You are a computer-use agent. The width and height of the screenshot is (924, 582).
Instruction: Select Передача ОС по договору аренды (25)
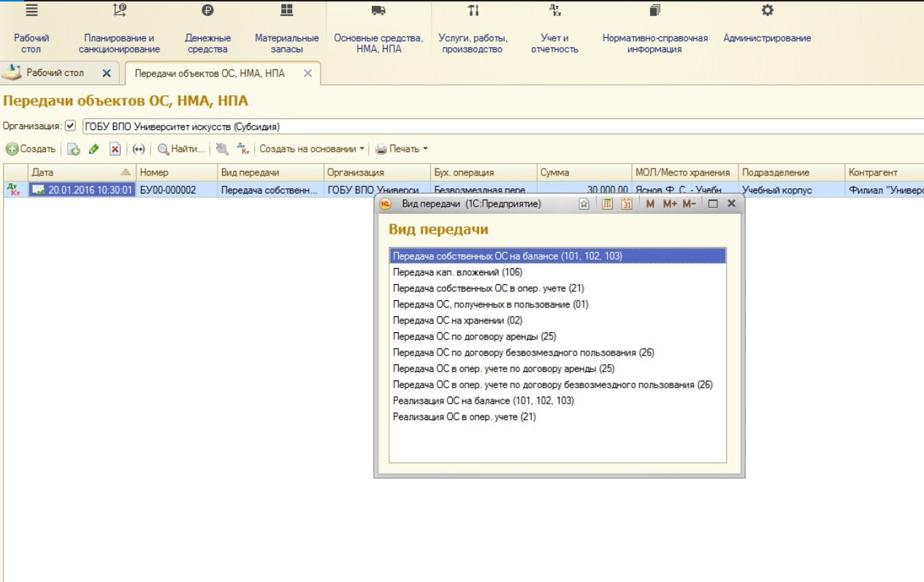point(557,337)
